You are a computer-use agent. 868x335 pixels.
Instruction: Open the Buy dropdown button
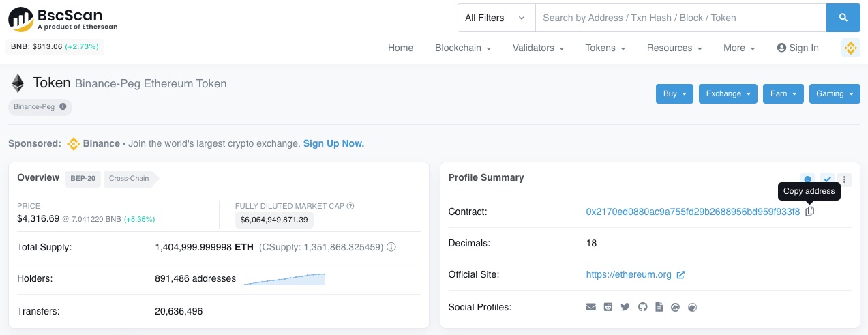pos(674,93)
